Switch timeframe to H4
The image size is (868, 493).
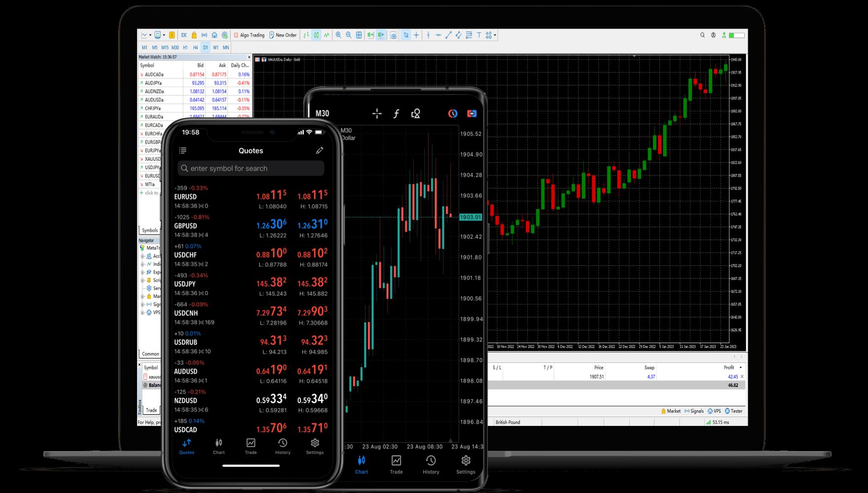click(194, 47)
